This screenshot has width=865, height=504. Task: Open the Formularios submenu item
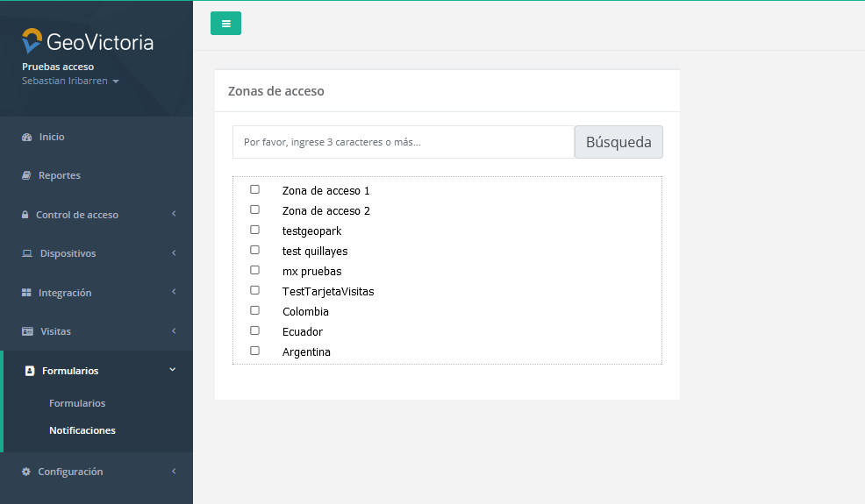[77, 403]
